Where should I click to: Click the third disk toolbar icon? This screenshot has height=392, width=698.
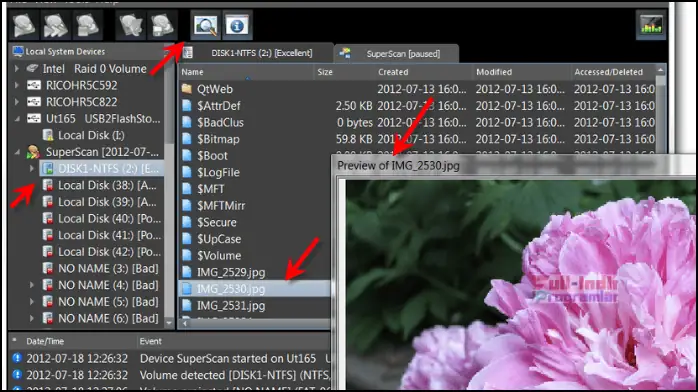[x=87, y=26]
